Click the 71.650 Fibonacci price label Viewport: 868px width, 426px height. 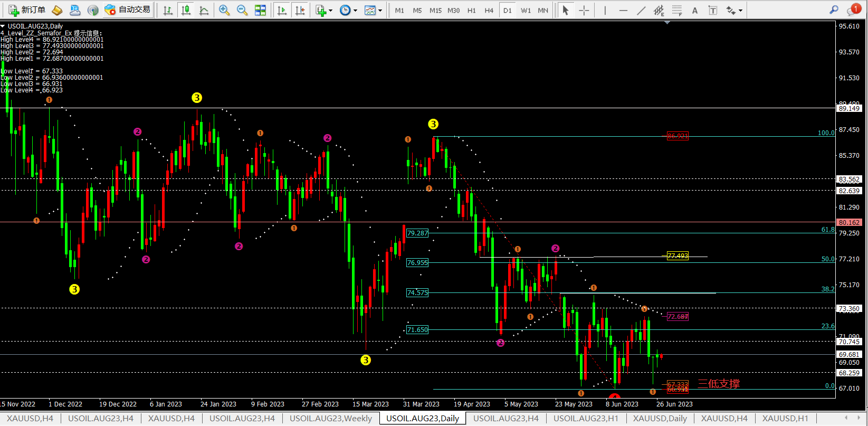(417, 329)
